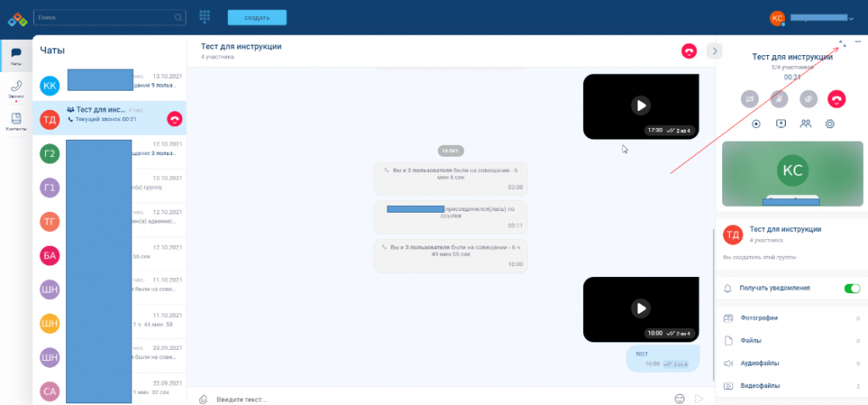868x405 pixels.
Task: Open the emoji picker in message box
Action: 679,398
